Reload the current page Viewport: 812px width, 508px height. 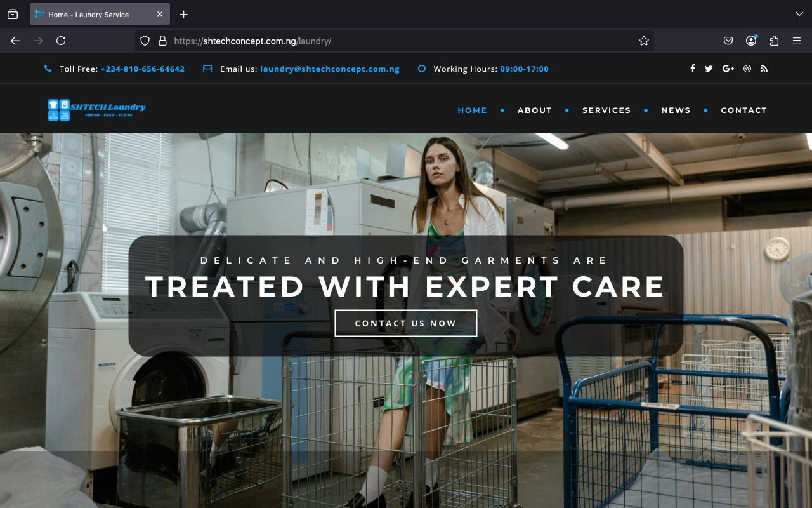(61, 41)
